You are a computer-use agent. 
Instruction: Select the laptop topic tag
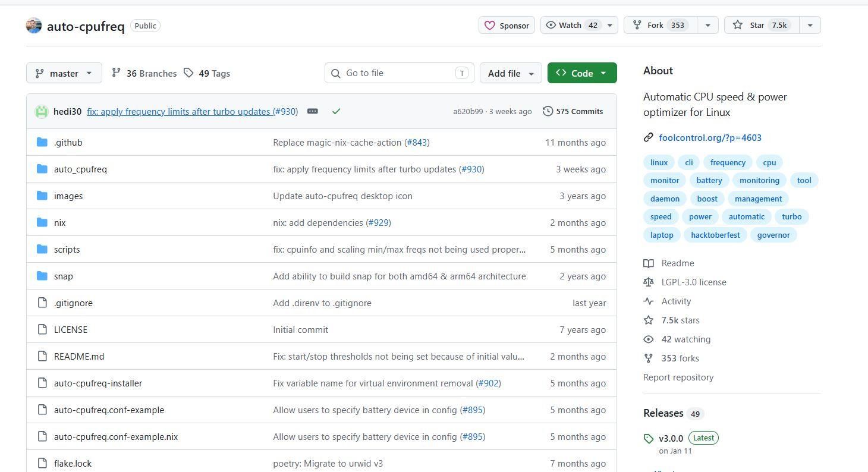pos(662,235)
